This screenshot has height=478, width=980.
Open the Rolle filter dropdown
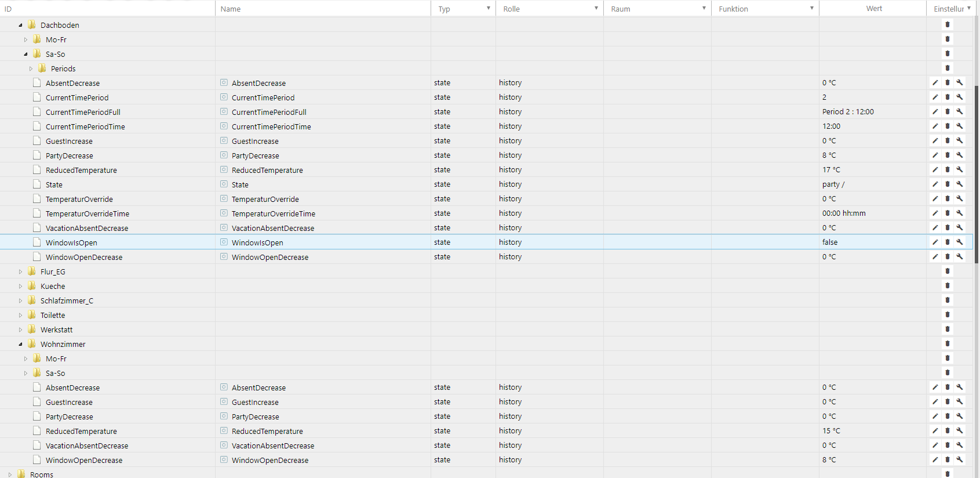point(596,8)
